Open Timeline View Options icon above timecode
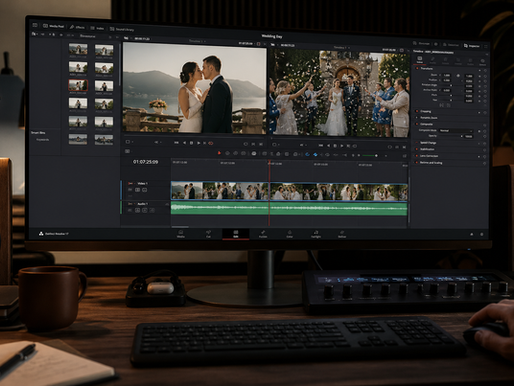514x386 pixels. pos(127,151)
